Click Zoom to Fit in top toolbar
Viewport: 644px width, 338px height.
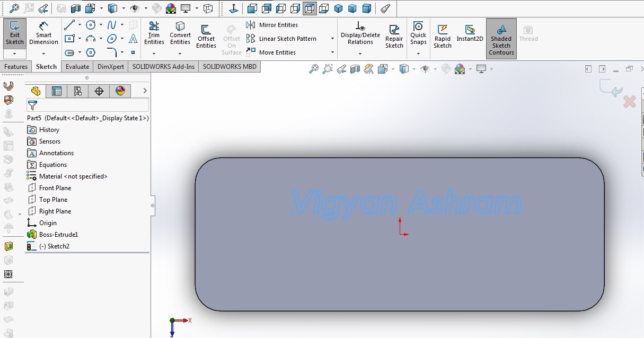pyautogui.click(x=14, y=8)
